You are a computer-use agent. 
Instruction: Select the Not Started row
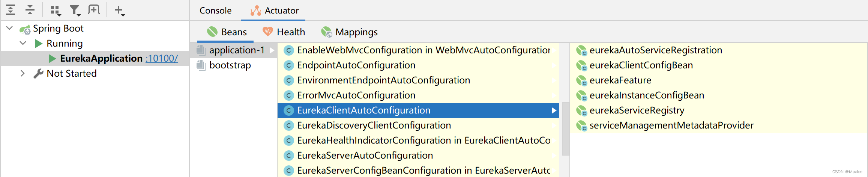95,74
